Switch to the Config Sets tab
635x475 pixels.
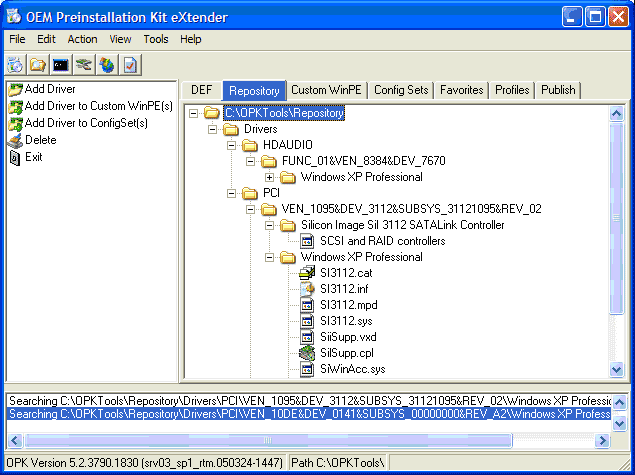(401, 90)
